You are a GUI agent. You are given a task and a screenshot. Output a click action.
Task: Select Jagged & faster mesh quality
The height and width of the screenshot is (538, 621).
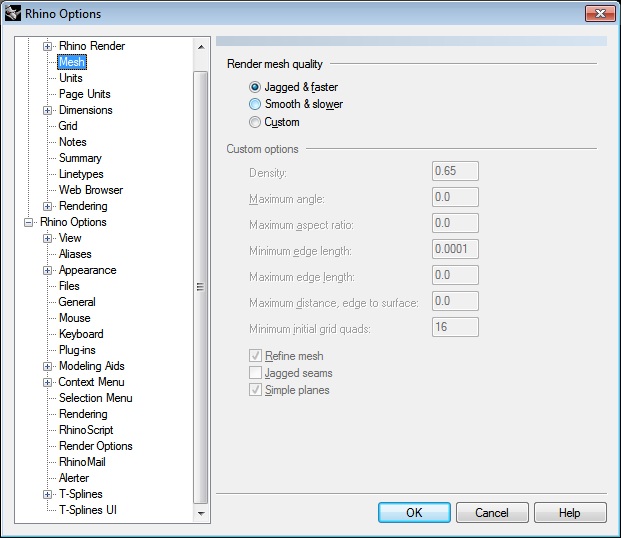(x=255, y=87)
